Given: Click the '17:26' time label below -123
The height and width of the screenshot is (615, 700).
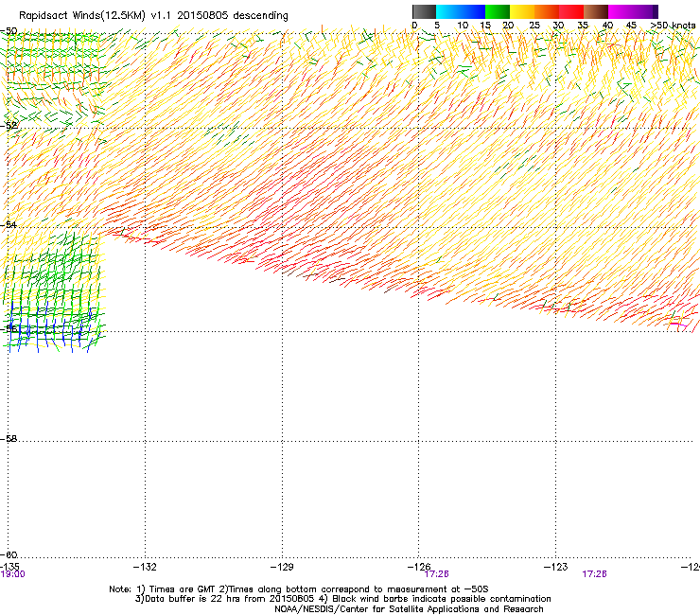Looking at the screenshot, I should click(x=594, y=574).
